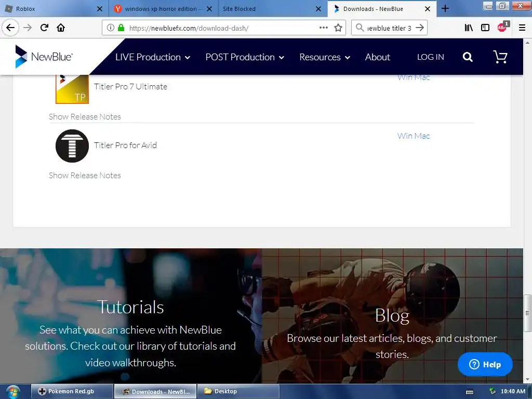Click the taskbar clock showing 10:40 AM

click(x=513, y=391)
